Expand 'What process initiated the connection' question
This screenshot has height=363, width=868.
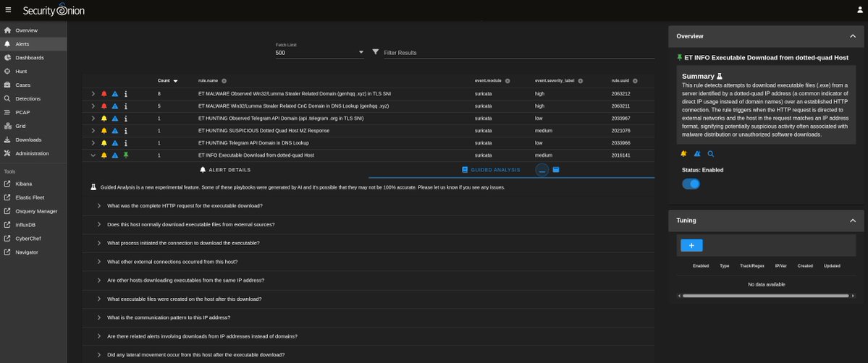point(368,243)
